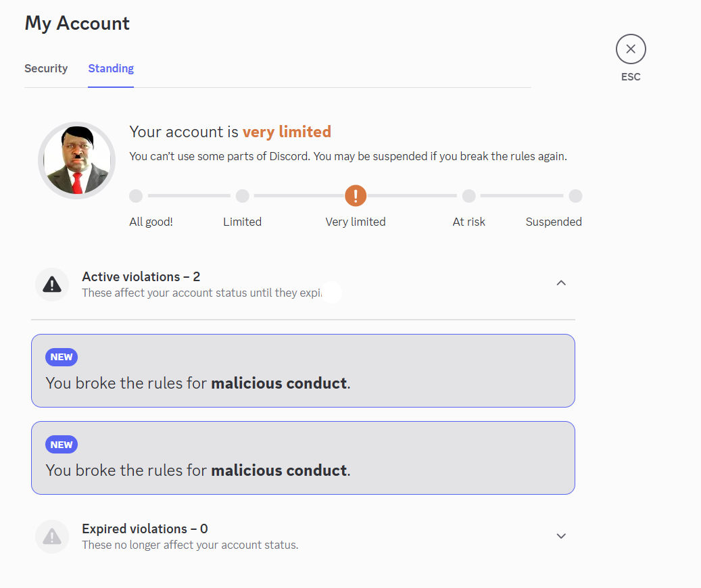The width and height of the screenshot is (701, 588).
Task: Click the Limited status dot
Action: point(242,196)
